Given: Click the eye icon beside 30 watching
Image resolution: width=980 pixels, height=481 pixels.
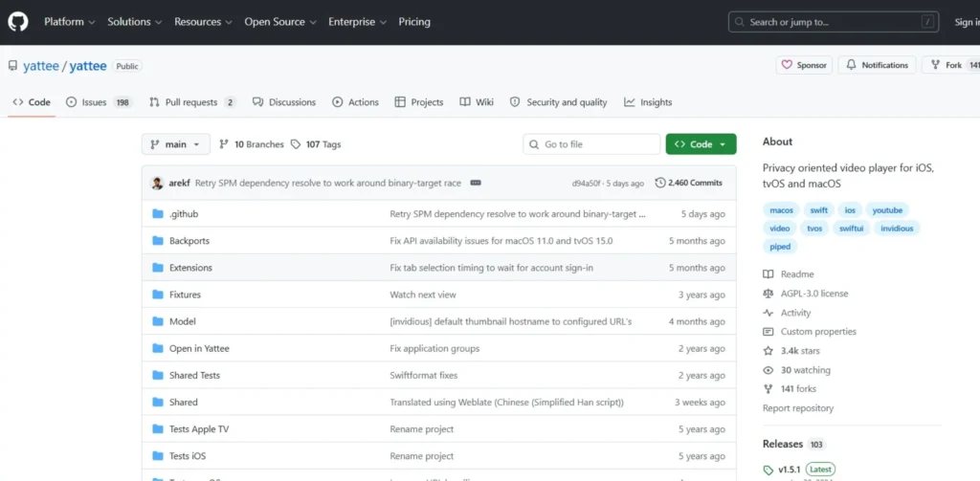Looking at the screenshot, I should pos(768,370).
